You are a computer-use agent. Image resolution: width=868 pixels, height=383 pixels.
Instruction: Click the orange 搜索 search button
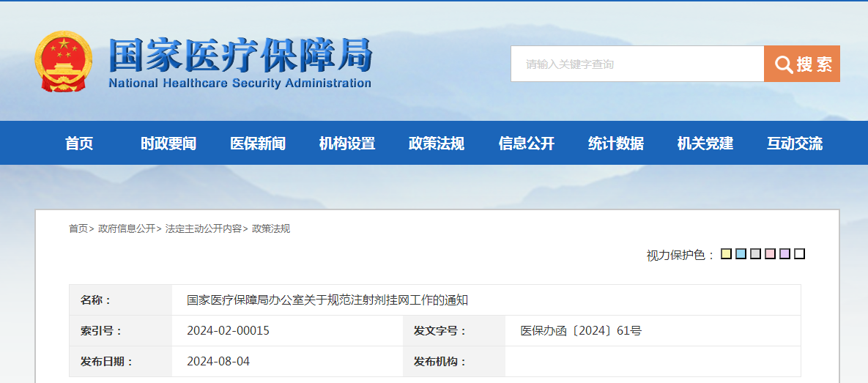[802, 64]
